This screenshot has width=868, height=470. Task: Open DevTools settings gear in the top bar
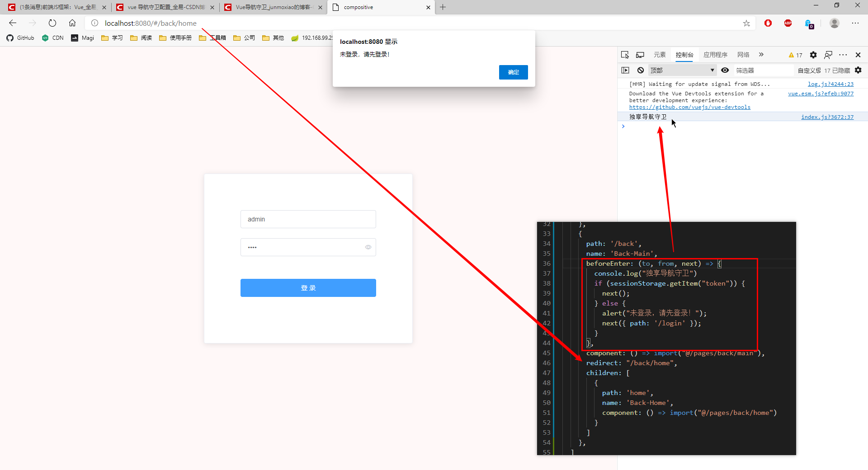tap(813, 55)
